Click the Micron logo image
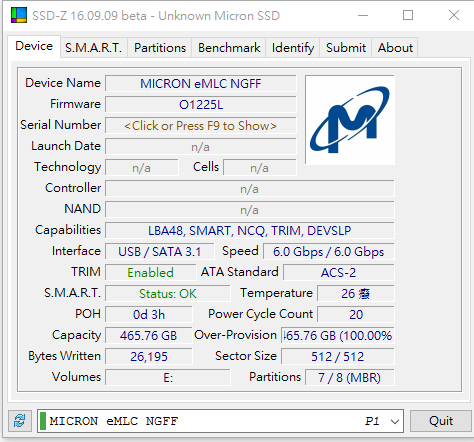Screen dimensions: 474x442 (350, 120)
